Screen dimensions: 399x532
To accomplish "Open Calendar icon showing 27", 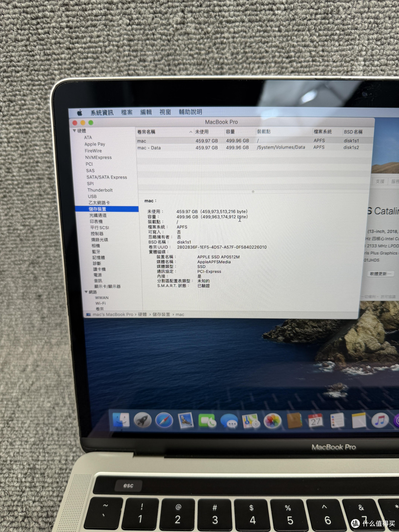I will tap(316, 421).
